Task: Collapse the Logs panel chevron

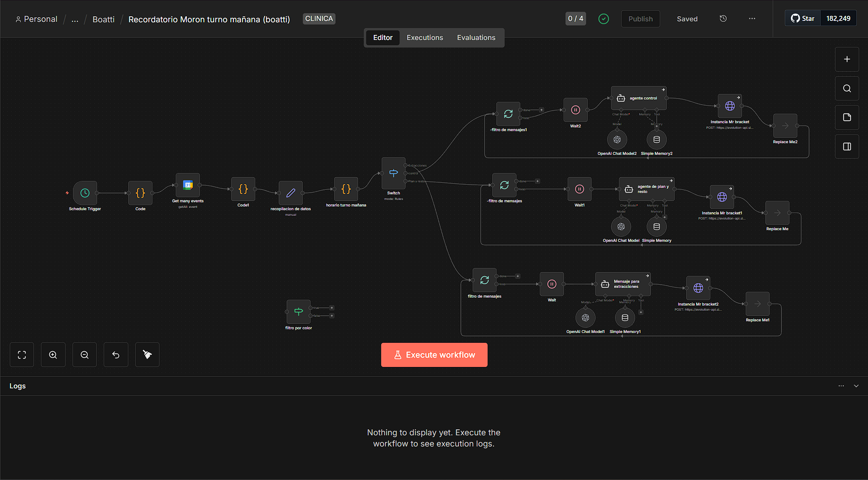Action: 856,386
